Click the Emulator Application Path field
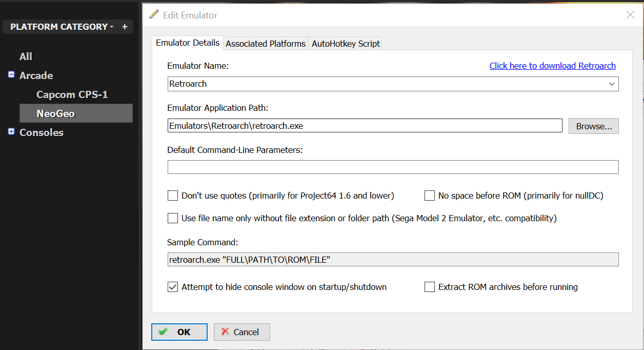The width and height of the screenshot is (644, 350). (365, 126)
